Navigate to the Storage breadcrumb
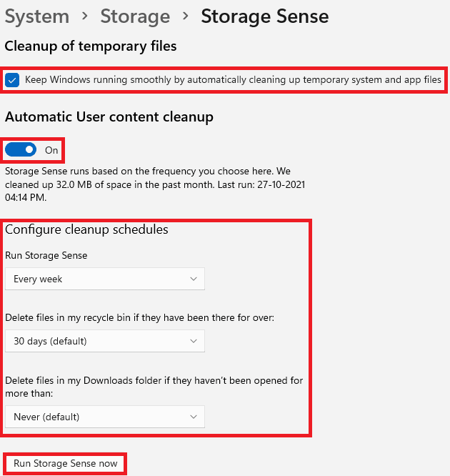 click(x=135, y=16)
